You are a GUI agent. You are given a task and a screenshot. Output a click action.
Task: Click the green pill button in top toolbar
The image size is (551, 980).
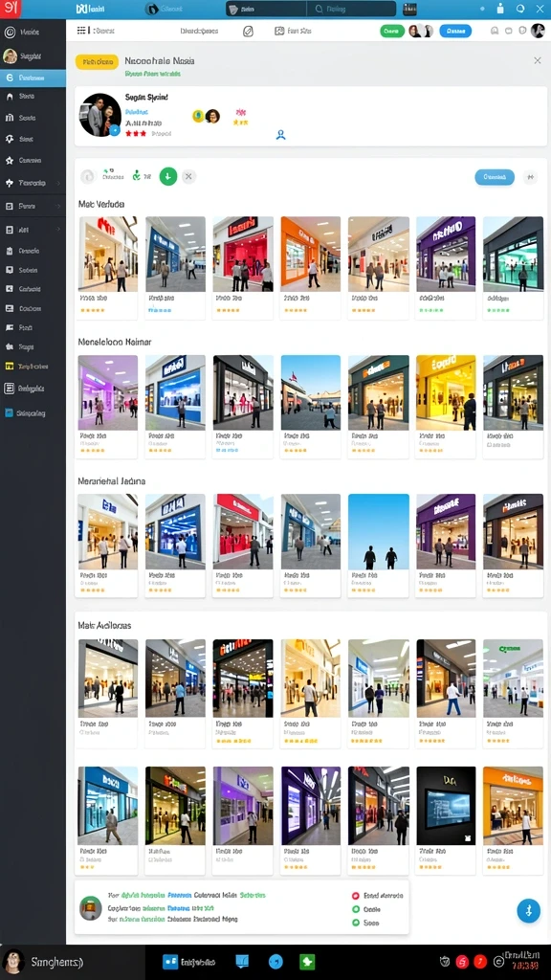tap(392, 31)
